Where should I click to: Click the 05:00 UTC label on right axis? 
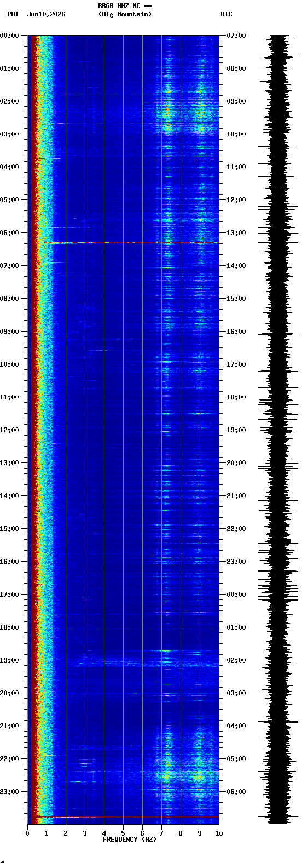[236, 759]
